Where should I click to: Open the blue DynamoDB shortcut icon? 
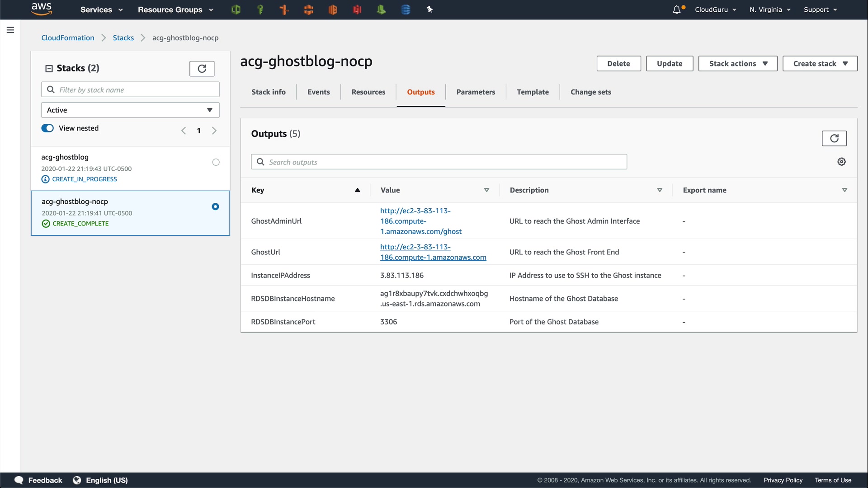tap(406, 9)
